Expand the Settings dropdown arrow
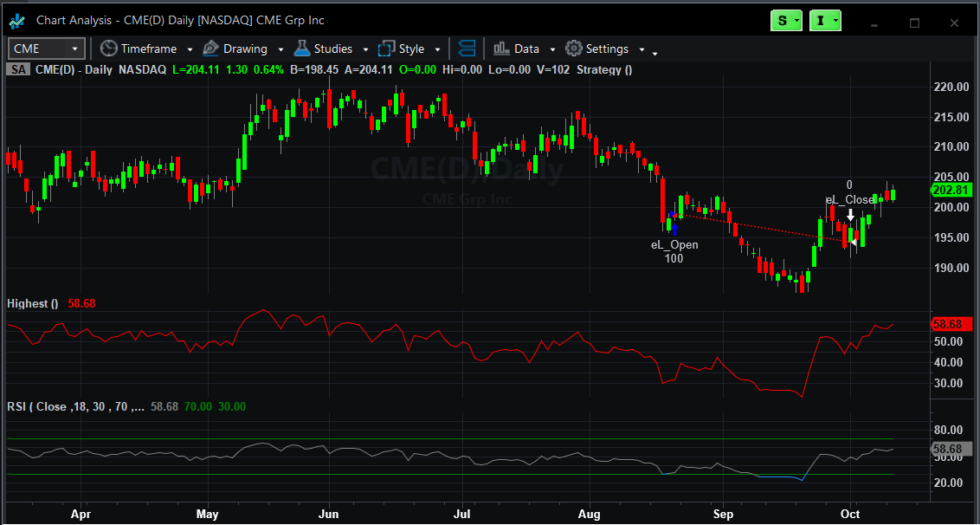The width and height of the screenshot is (980, 525). tap(642, 49)
